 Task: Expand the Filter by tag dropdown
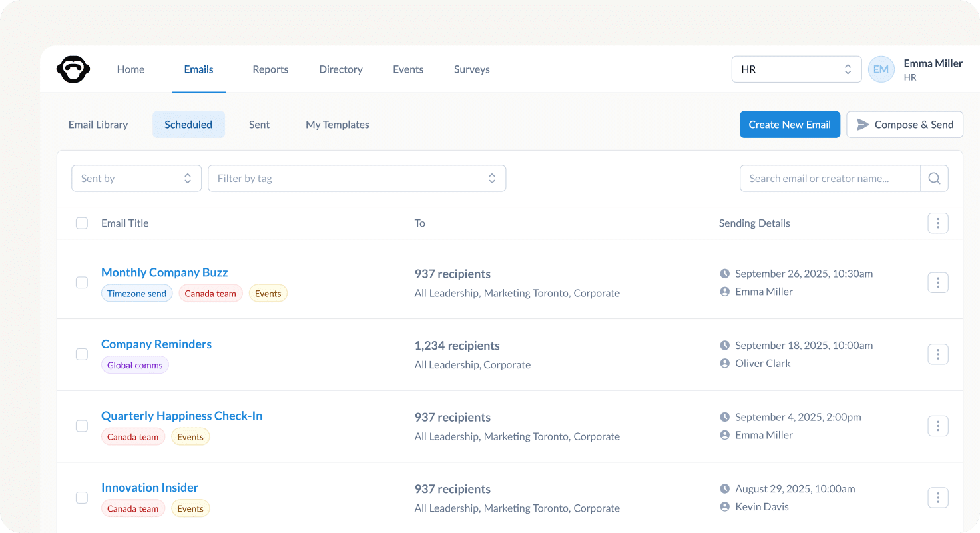click(357, 178)
